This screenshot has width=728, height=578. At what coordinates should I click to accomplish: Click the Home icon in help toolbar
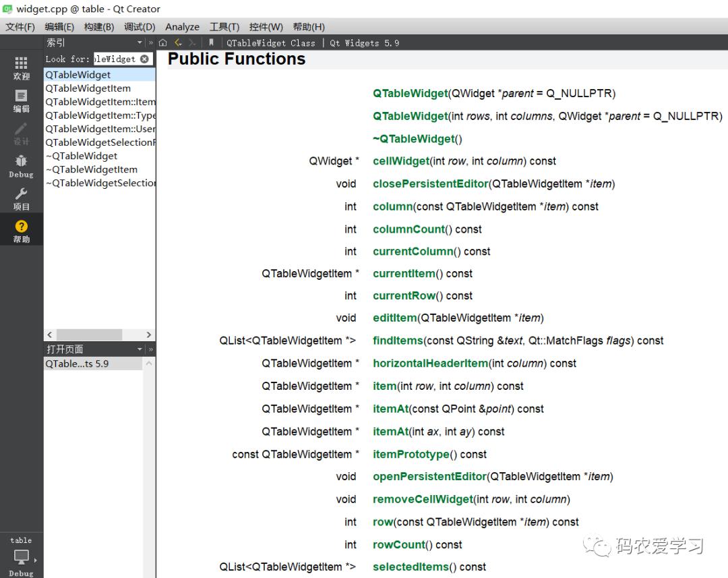(163, 42)
